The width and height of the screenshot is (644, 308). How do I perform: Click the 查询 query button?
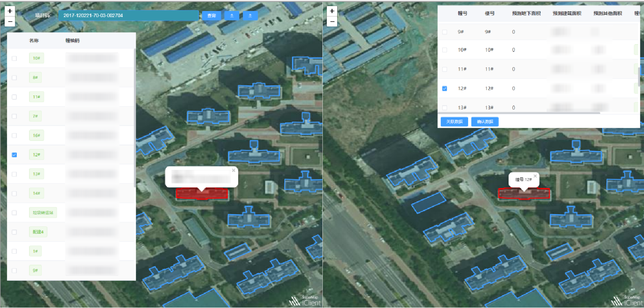[212, 16]
